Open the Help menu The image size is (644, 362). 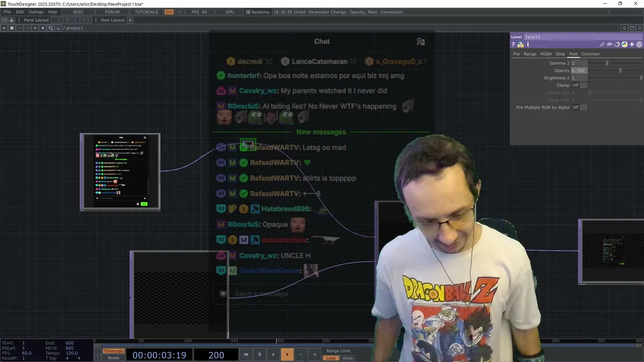pos(52,12)
